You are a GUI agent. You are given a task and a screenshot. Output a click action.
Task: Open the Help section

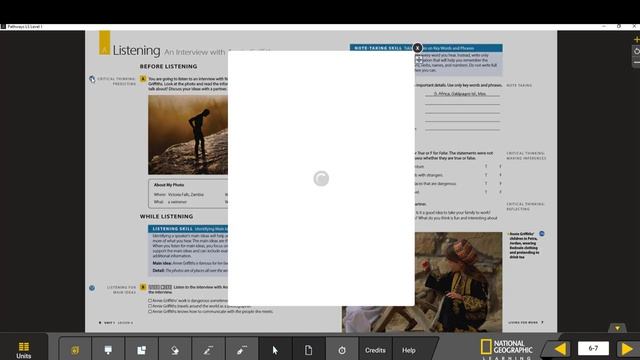pyautogui.click(x=409, y=350)
